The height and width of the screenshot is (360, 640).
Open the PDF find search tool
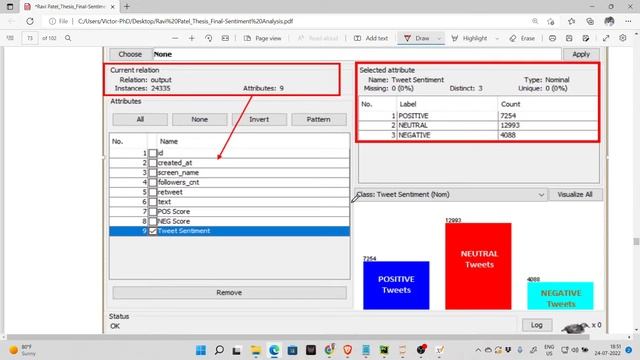pos(68,38)
